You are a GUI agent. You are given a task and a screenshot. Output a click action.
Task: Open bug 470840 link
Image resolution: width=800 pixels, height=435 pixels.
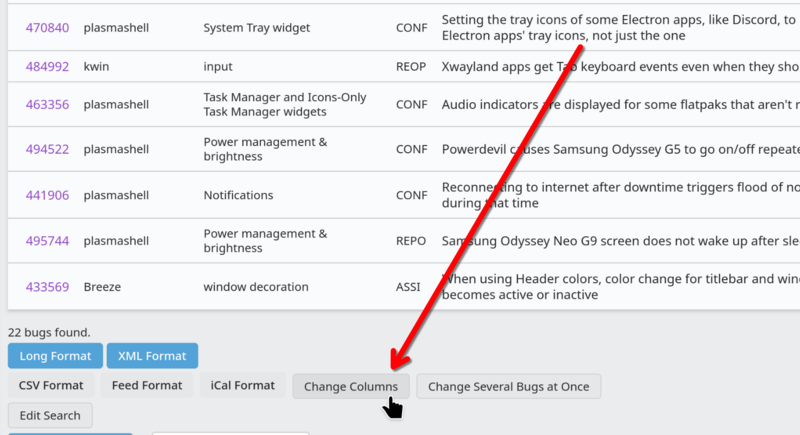pos(47,28)
